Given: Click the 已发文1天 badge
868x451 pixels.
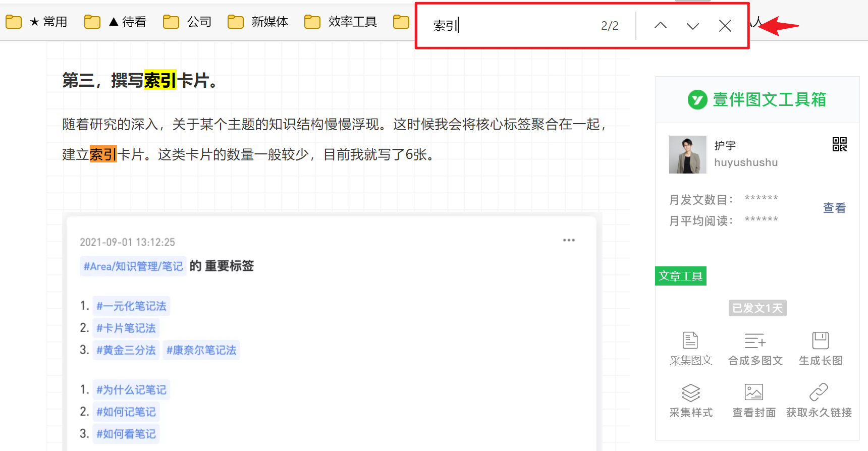Looking at the screenshot, I should point(757,308).
